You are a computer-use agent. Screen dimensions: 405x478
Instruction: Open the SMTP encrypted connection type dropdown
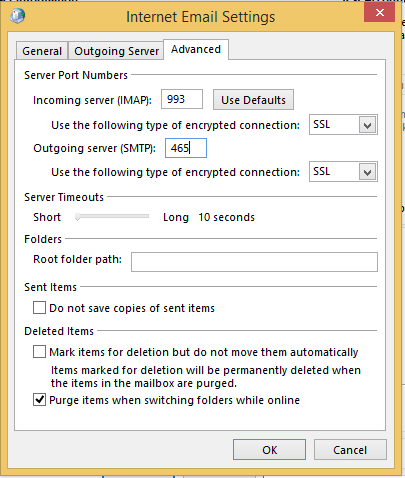coord(343,172)
